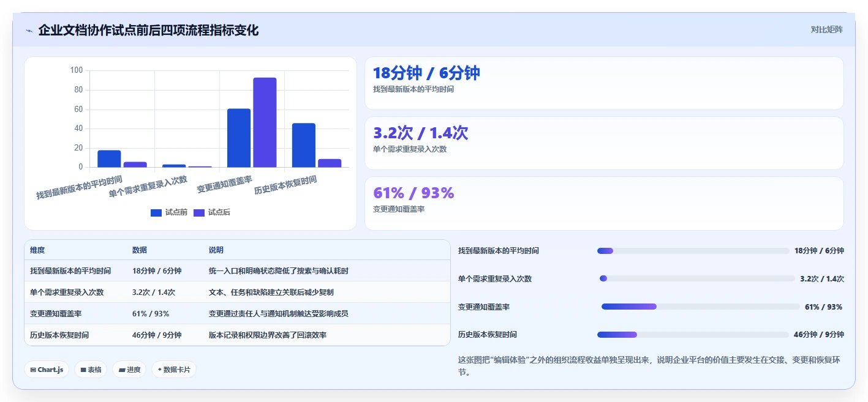
Task: Click chart axis label 变更通知覆盖率
Action: pos(225,184)
